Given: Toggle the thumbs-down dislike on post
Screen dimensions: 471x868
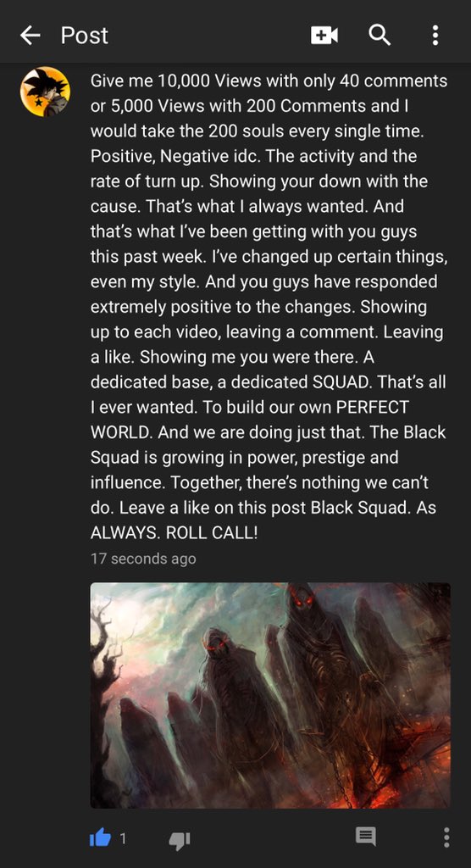Looking at the screenshot, I should pyautogui.click(x=180, y=840).
